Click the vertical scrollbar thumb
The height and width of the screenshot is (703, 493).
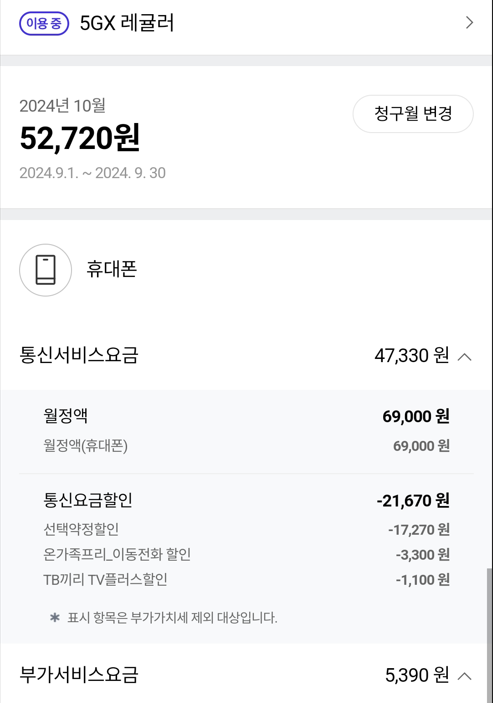[489, 636]
